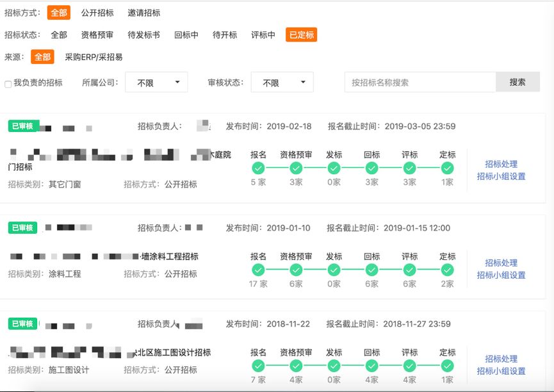The height and width of the screenshot is (392, 554).
Task: Filter status by 评标中
Action: click(263, 35)
